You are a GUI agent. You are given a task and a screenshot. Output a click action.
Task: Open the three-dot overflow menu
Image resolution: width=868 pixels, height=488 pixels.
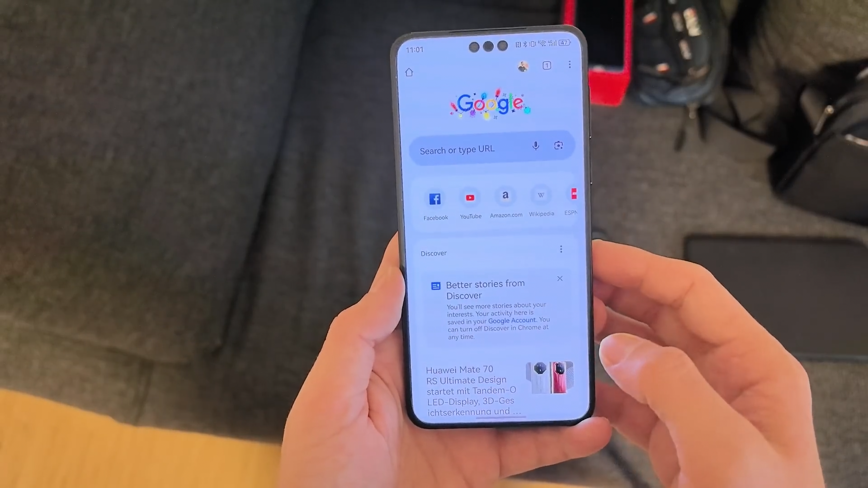pos(569,65)
